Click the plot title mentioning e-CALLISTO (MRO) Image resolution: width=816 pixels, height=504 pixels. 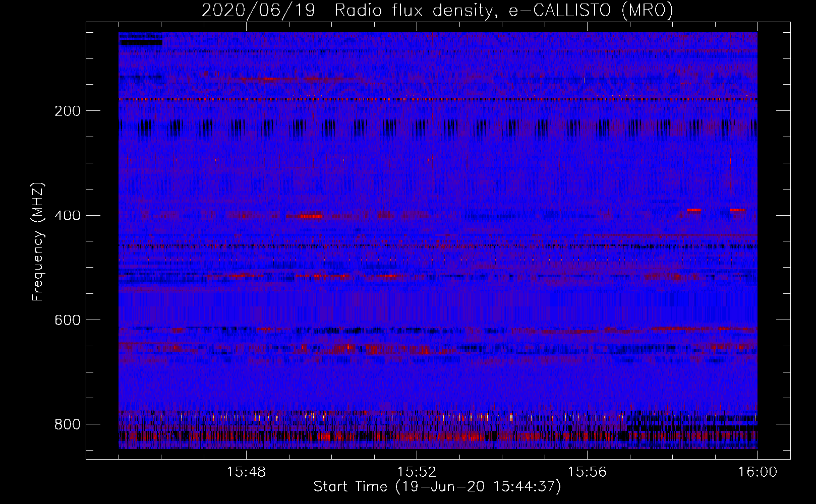[437, 10]
